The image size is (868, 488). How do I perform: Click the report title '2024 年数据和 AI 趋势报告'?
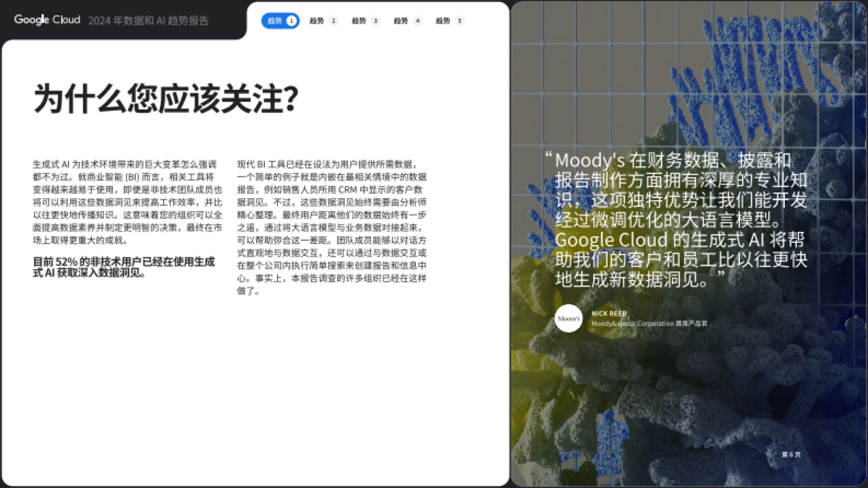click(x=147, y=21)
